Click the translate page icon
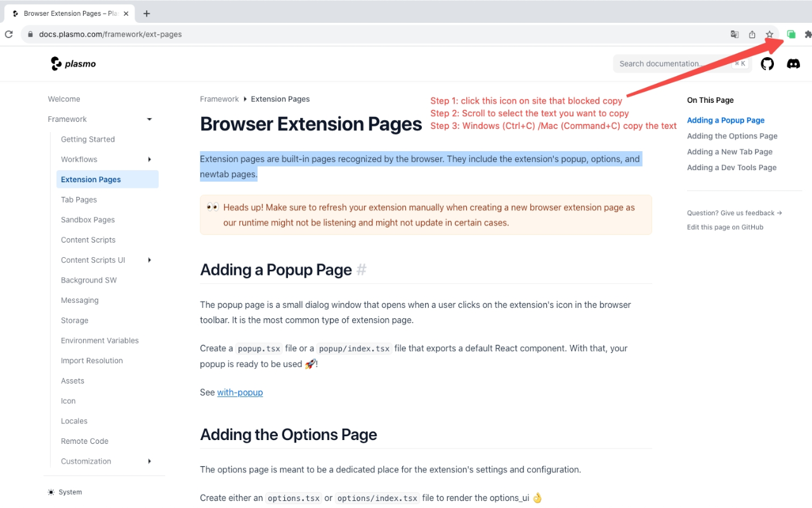812x508 pixels. [x=735, y=34]
